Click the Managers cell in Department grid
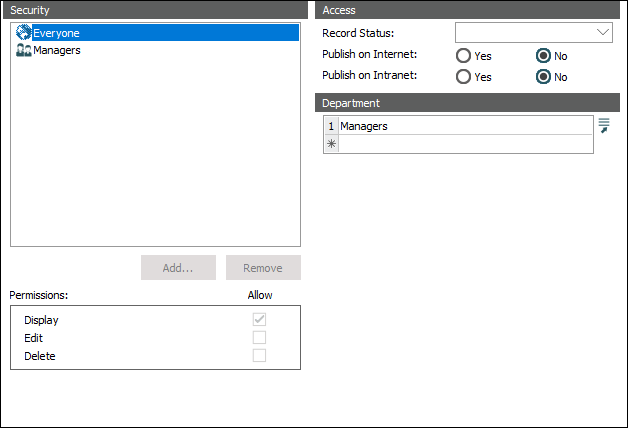Viewport: 628px width, 428px height. pyautogui.click(x=465, y=126)
